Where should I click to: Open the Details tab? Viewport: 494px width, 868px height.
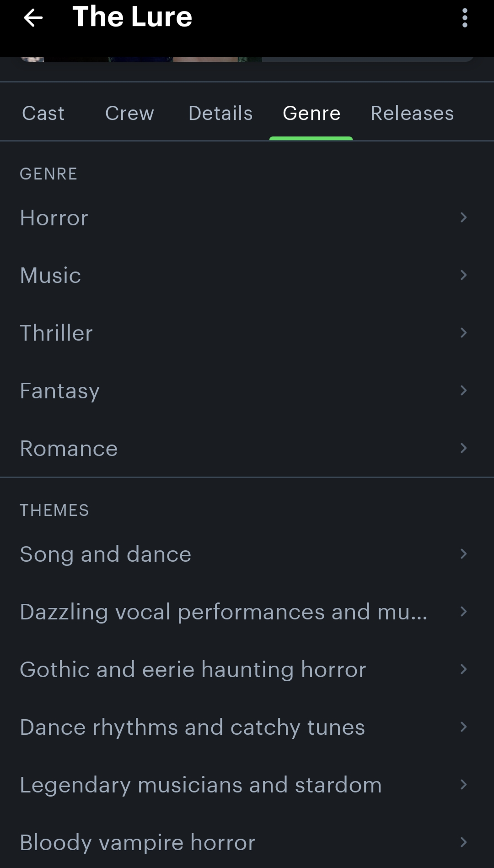(220, 113)
